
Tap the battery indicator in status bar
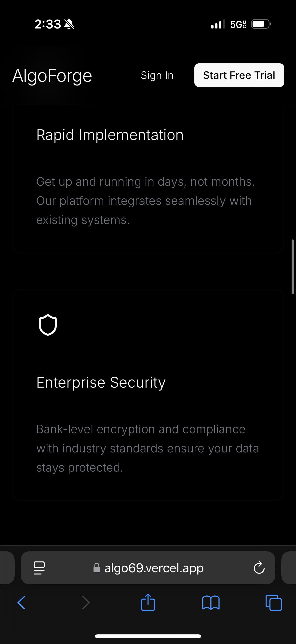(x=261, y=24)
